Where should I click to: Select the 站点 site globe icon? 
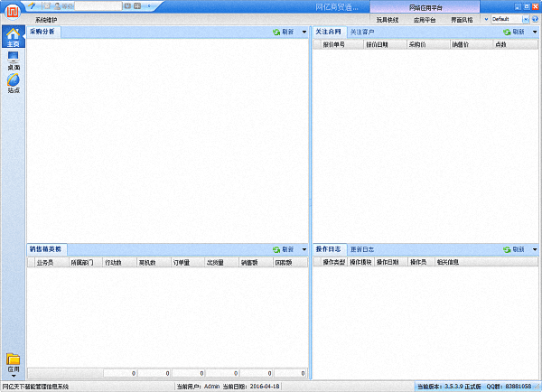[x=13, y=83]
